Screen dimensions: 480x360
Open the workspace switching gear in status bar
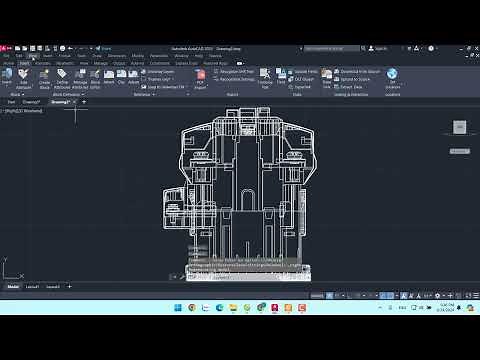[438, 295]
